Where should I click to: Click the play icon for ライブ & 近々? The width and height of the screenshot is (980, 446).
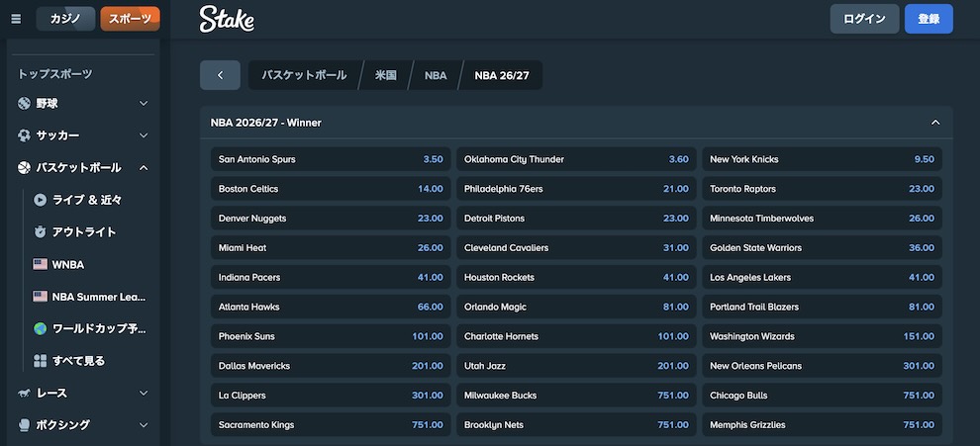(x=40, y=200)
